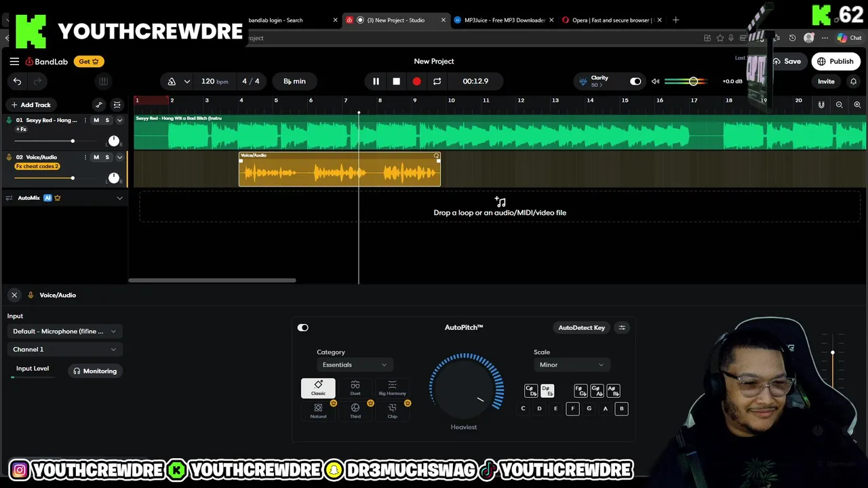Open the Bb min key selector
868x488 pixels.
(x=294, y=81)
